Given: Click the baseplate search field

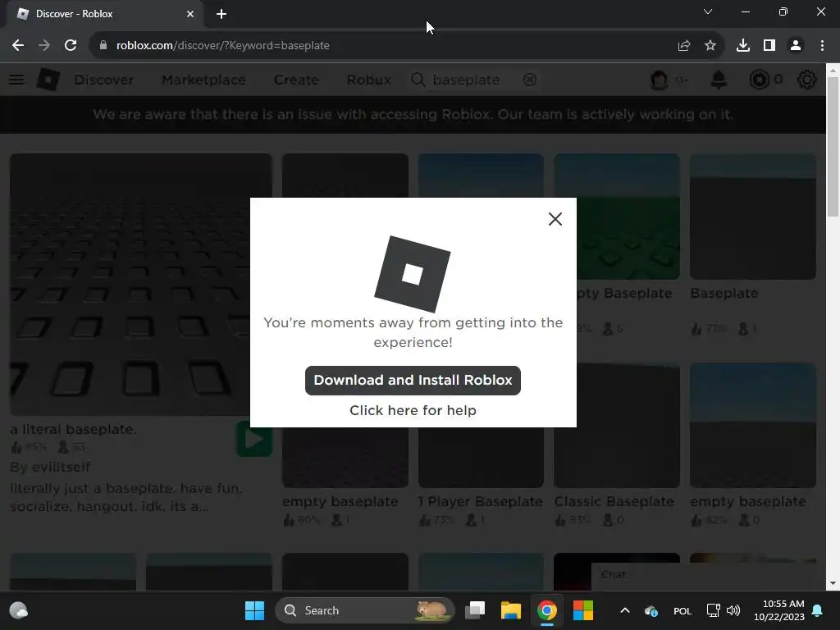Looking at the screenshot, I should [474, 80].
